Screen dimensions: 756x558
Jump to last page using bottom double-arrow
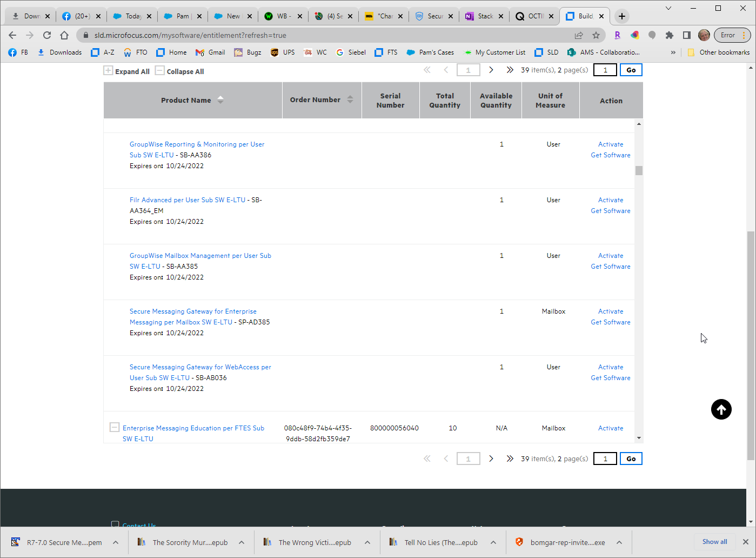coord(509,459)
